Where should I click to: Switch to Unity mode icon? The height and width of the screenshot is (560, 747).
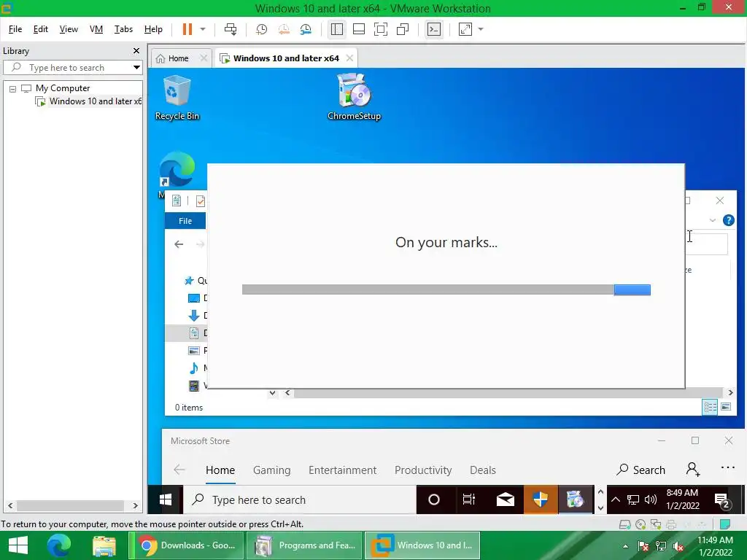click(403, 29)
